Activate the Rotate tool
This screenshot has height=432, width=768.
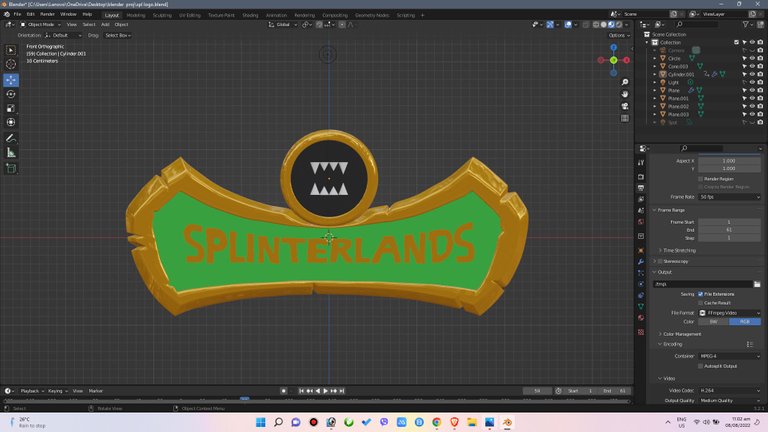pyautogui.click(x=11, y=94)
